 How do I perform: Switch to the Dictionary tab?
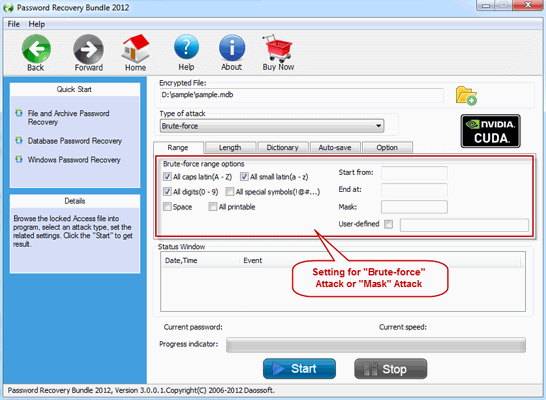click(x=282, y=148)
